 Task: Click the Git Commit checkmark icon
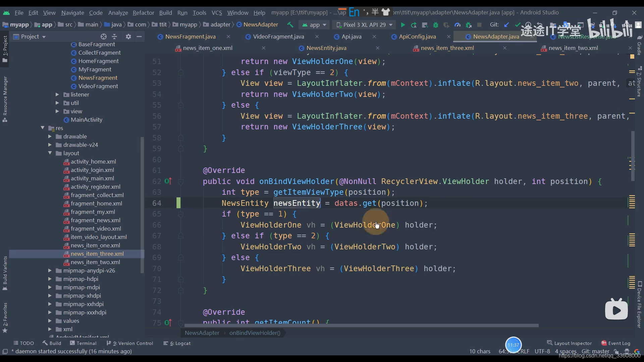point(518,25)
